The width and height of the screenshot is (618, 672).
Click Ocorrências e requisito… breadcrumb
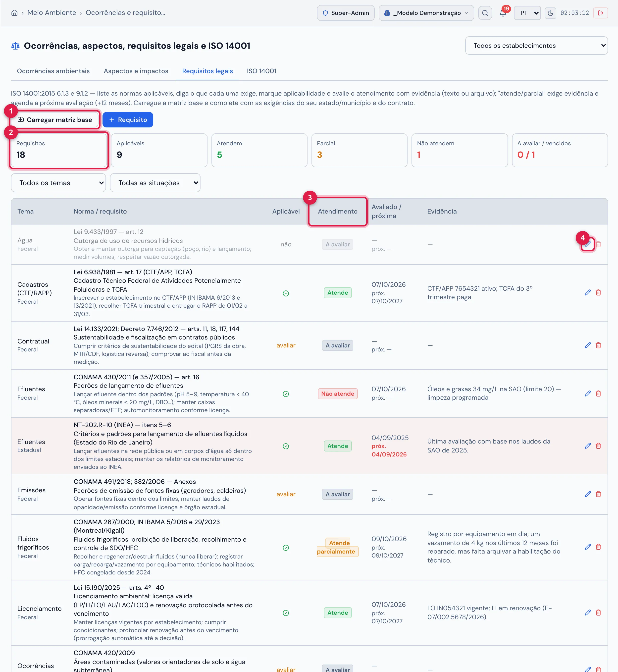pyautogui.click(x=125, y=13)
